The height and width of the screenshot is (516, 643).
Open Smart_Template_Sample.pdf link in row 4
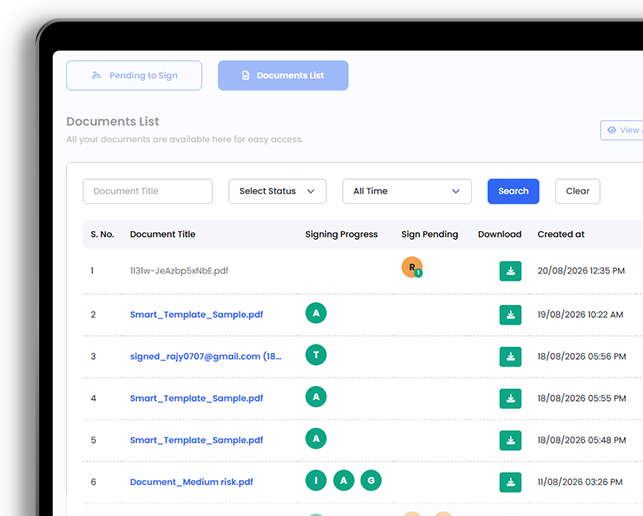[x=196, y=398]
